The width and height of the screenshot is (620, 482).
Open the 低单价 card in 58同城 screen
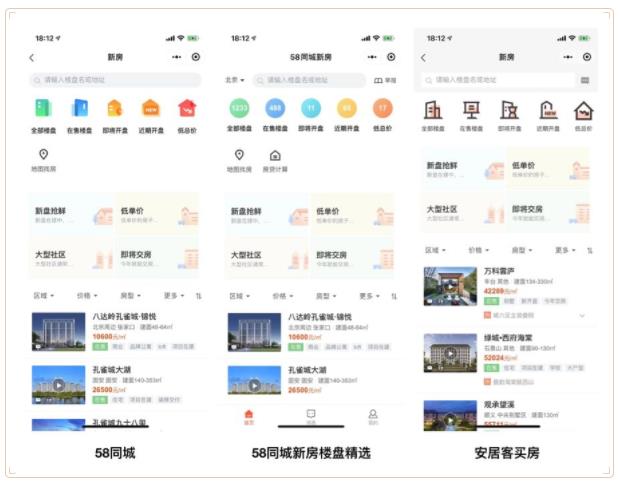point(158,215)
